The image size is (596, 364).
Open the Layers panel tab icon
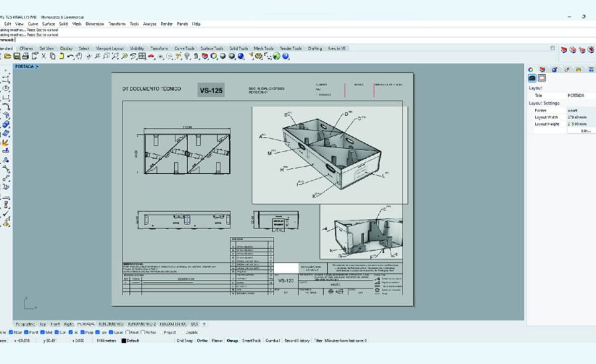542,69
